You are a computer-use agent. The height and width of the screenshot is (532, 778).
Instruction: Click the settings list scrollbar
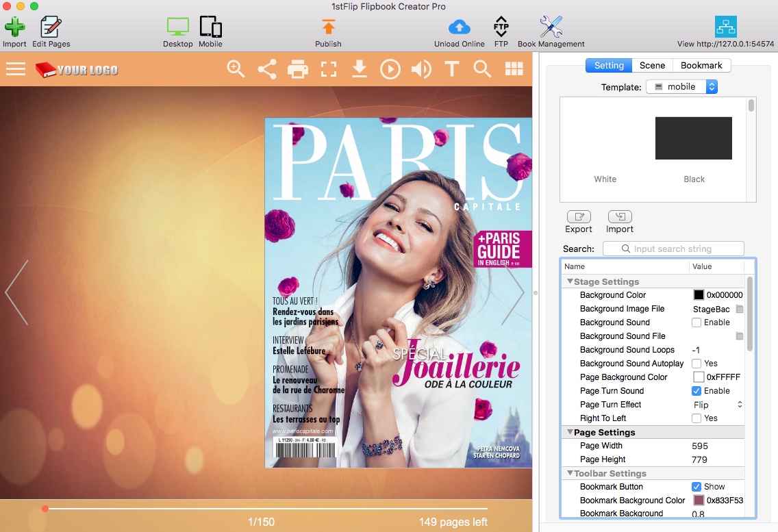[x=750, y=314]
